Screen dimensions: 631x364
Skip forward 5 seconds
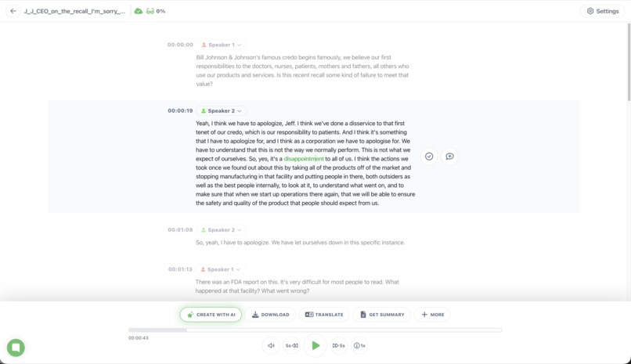[339, 345]
